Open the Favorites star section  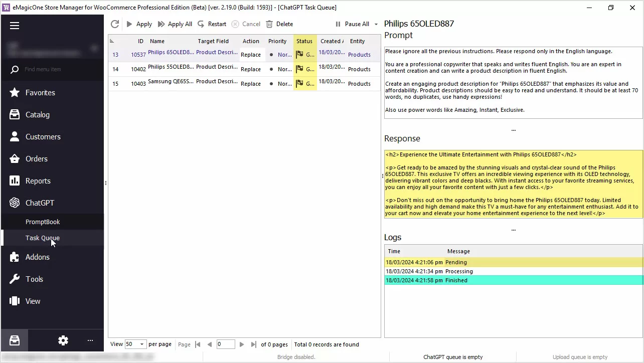[40, 93]
